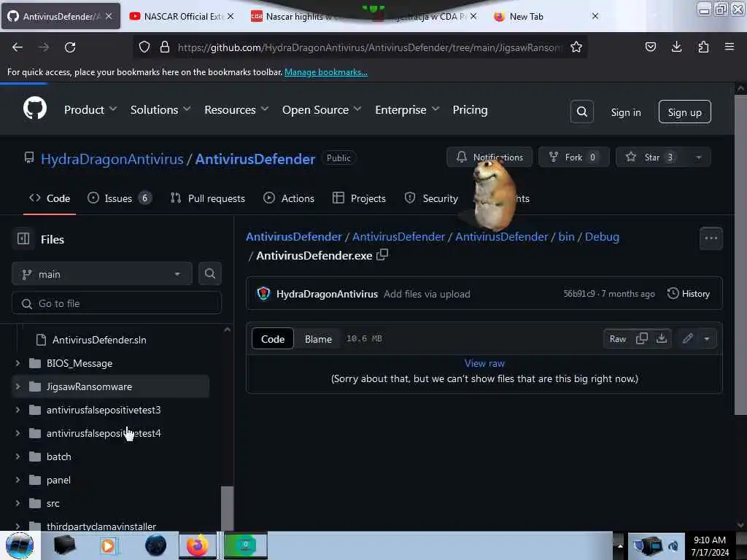Click the file tree search icon button

(x=209, y=274)
